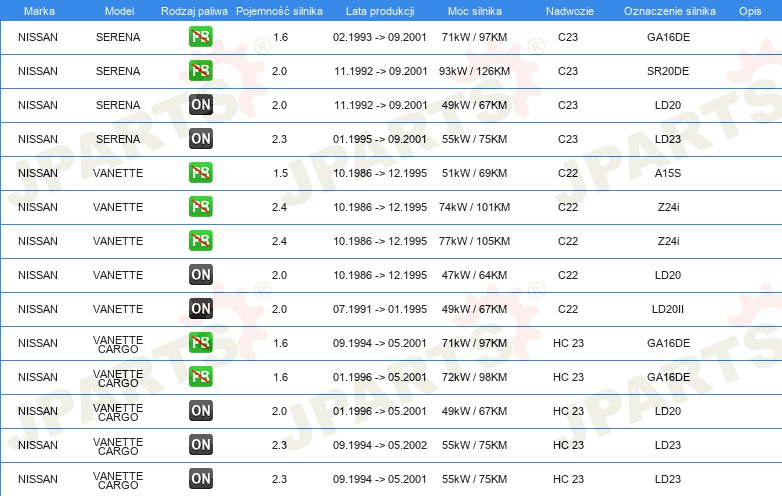Click the ON diesel icon for Vanette Cargo LD20
This screenshot has height=496, width=782.
(x=200, y=411)
